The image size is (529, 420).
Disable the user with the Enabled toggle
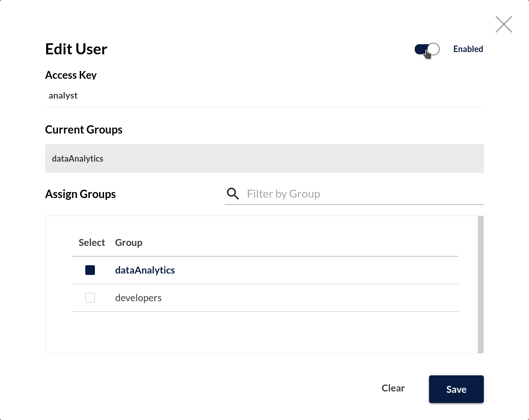427,49
